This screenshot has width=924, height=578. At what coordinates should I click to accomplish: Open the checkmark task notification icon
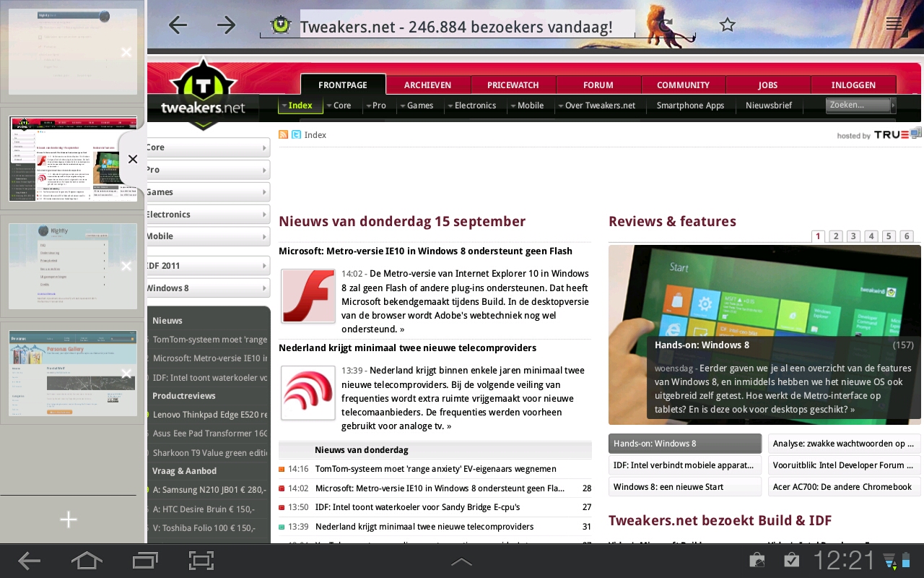[792, 560]
